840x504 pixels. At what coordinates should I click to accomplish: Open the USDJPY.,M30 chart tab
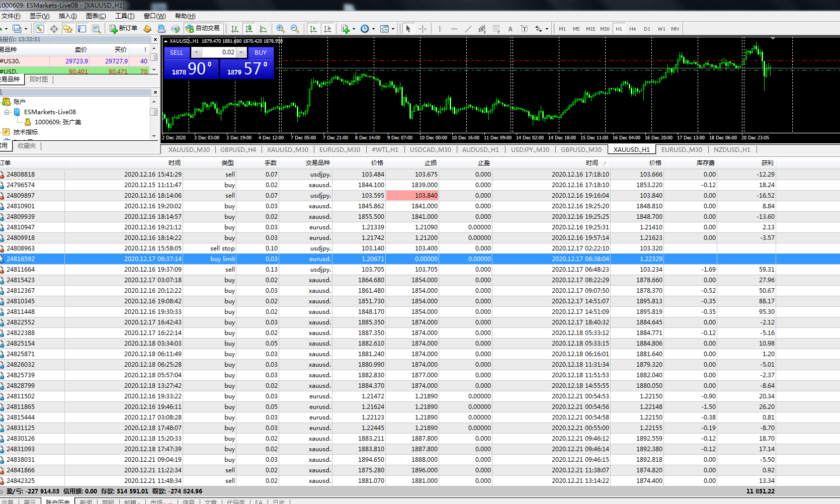[530, 149]
